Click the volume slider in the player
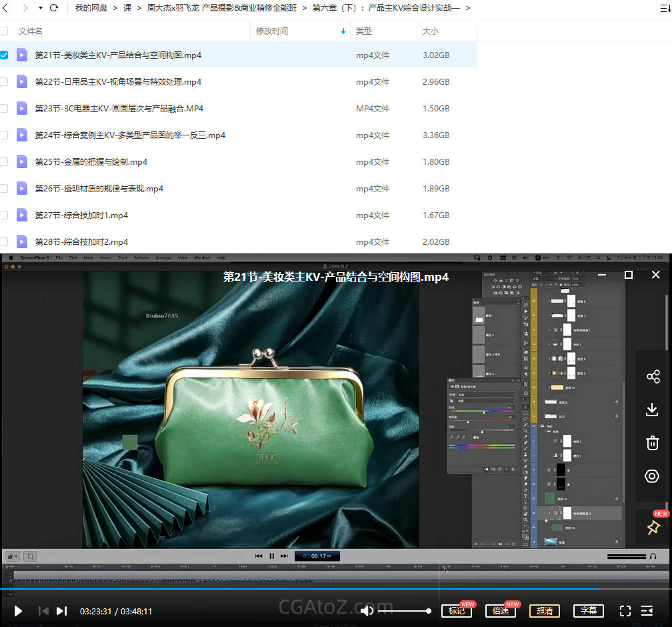The height and width of the screenshot is (627, 672). click(405, 610)
